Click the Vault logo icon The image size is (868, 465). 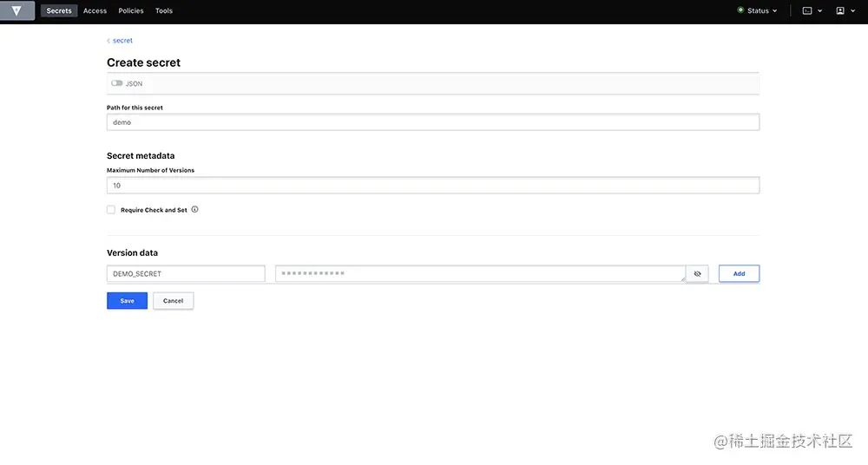[16, 10]
